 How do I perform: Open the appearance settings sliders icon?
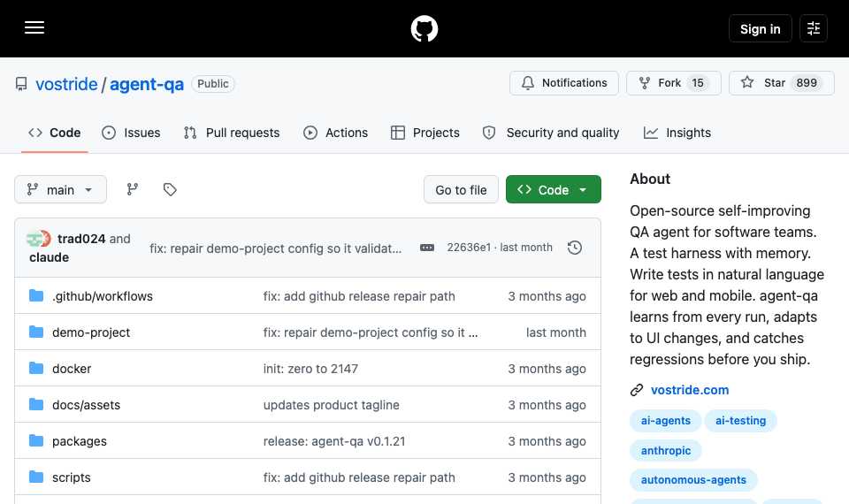coord(814,28)
